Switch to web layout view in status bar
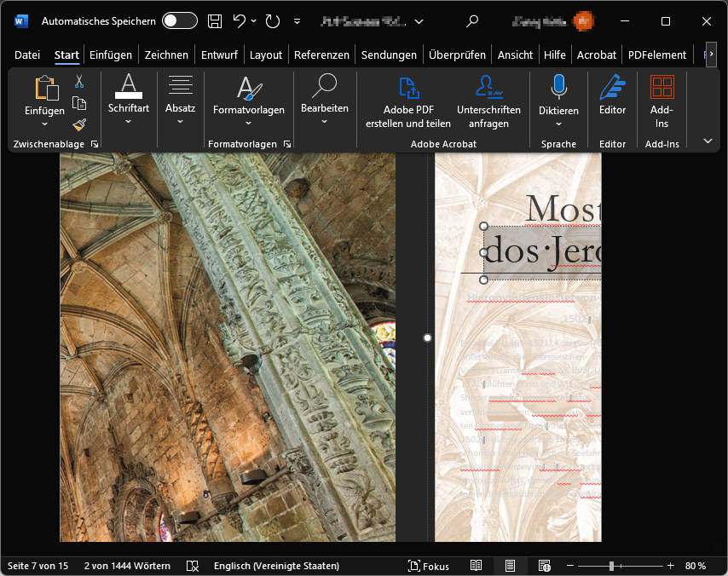728x576 pixels. pos(543,566)
